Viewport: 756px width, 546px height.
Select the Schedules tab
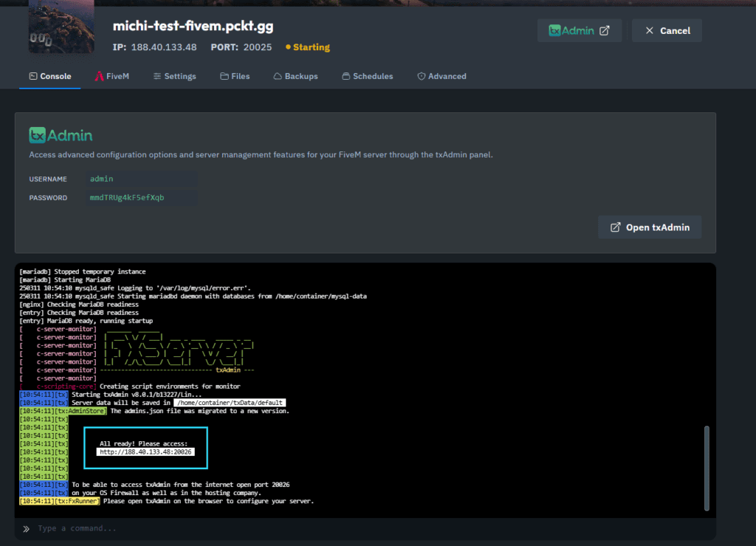pyautogui.click(x=367, y=76)
